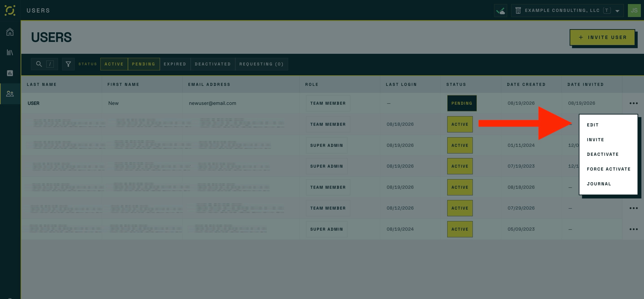Open actions menu for newuser@email.com row

click(x=633, y=103)
